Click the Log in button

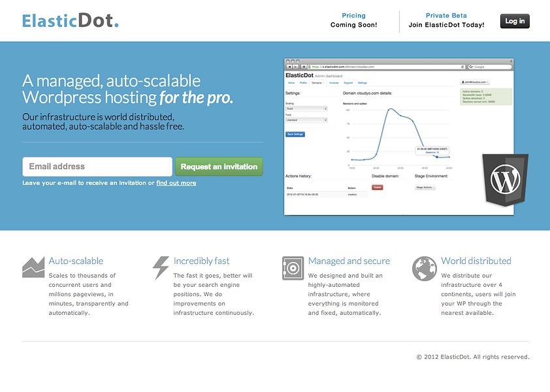click(x=515, y=21)
